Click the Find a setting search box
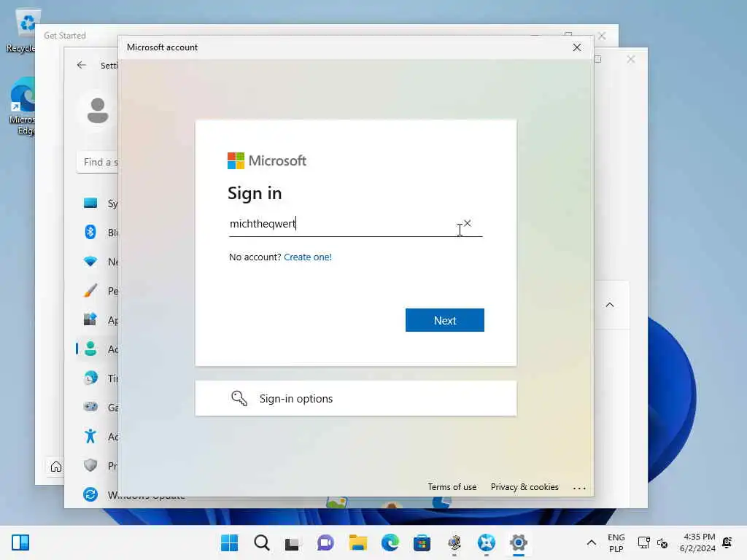This screenshot has height=560, width=747. point(97,162)
